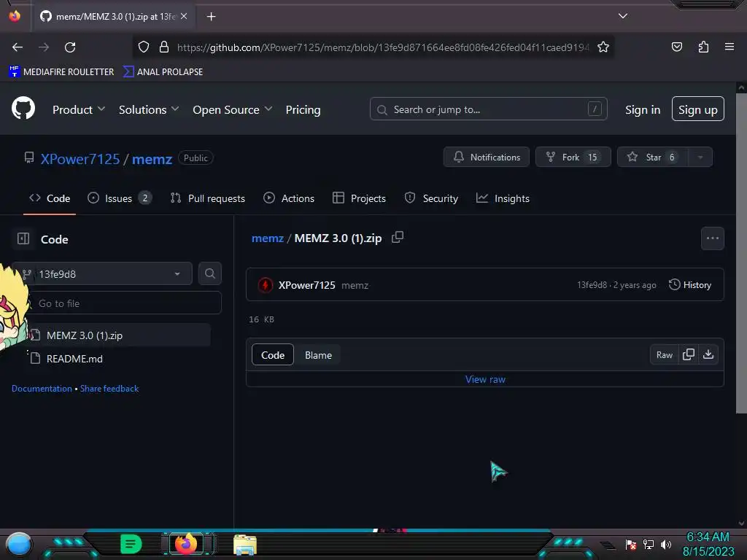Select MEMZ 3.0 (1).zip in file tree
The image size is (747, 560).
click(119, 335)
